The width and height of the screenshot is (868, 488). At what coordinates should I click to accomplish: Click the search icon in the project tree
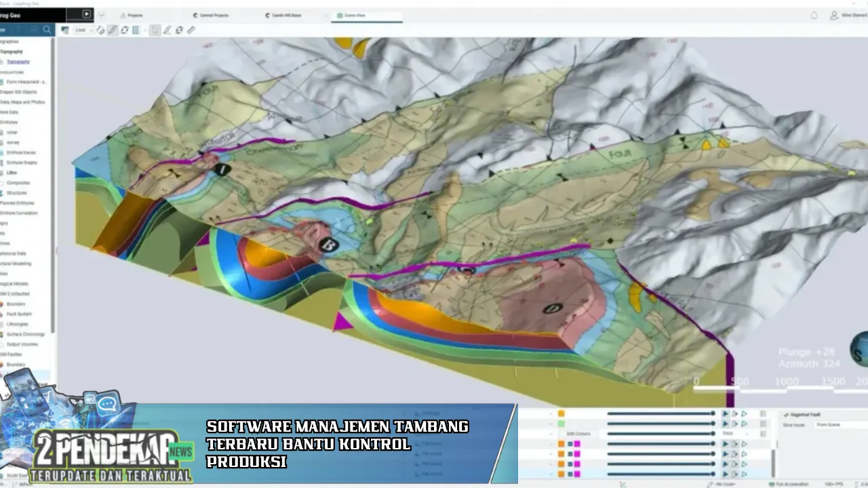pyautogui.click(x=47, y=30)
